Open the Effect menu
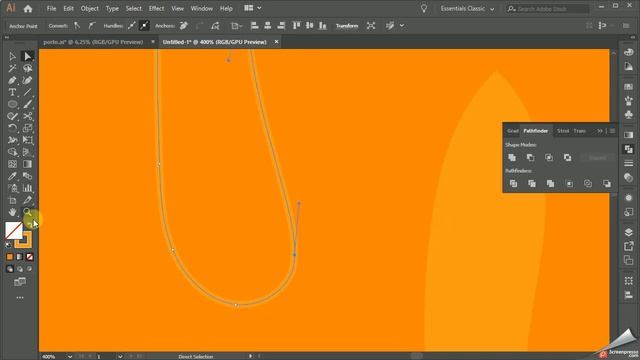This screenshot has height=360, width=640. [x=156, y=8]
